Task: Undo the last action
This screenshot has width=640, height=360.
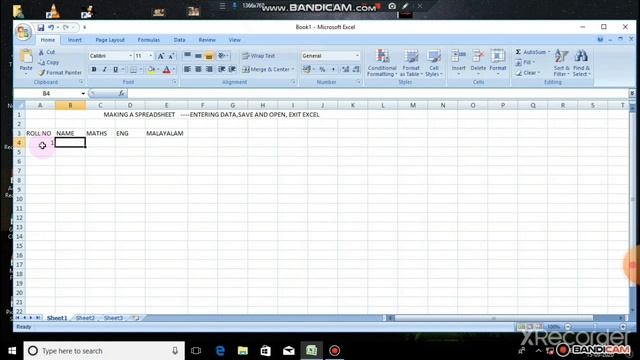Action: pos(51,27)
